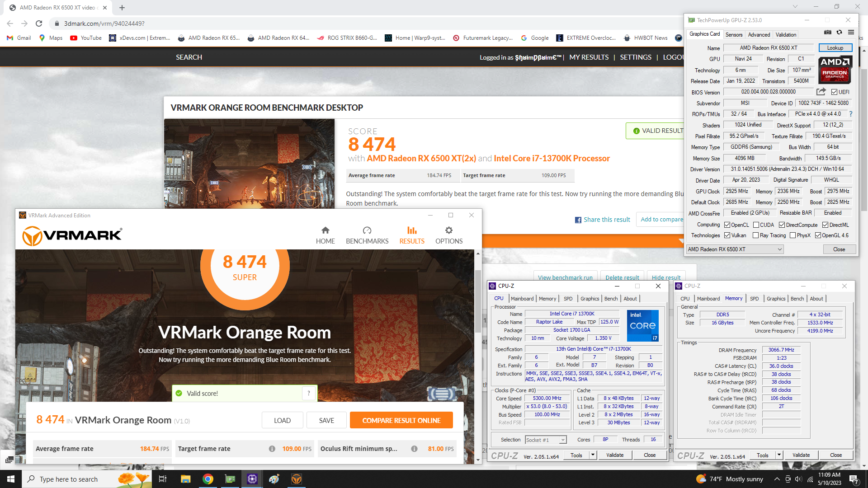Image resolution: width=868 pixels, height=488 pixels.
Task: Open File Explorer from the taskbar
Action: [185, 479]
